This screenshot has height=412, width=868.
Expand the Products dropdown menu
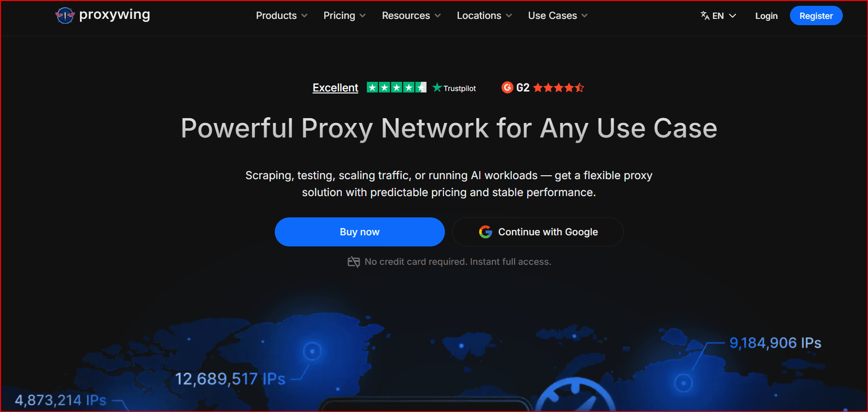tap(282, 15)
